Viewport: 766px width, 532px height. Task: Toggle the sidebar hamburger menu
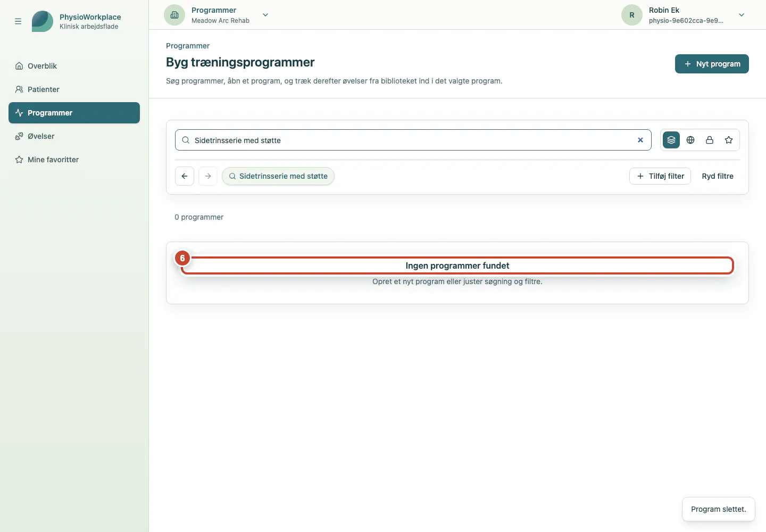(x=18, y=21)
